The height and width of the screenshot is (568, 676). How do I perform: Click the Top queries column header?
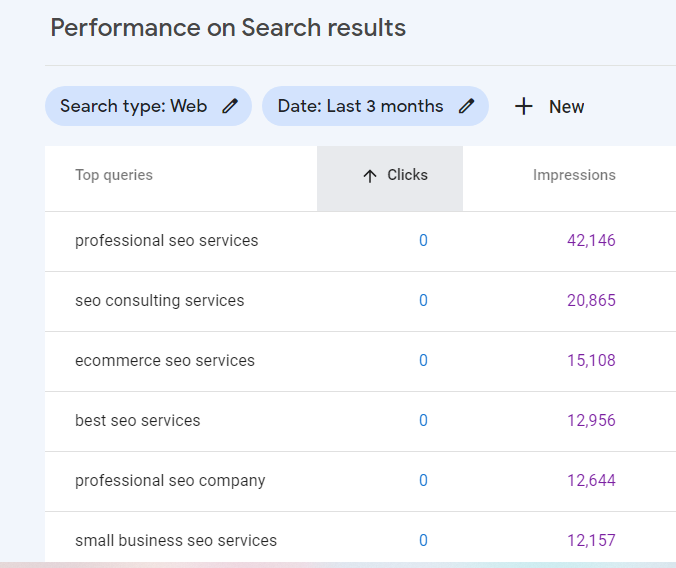(x=114, y=175)
